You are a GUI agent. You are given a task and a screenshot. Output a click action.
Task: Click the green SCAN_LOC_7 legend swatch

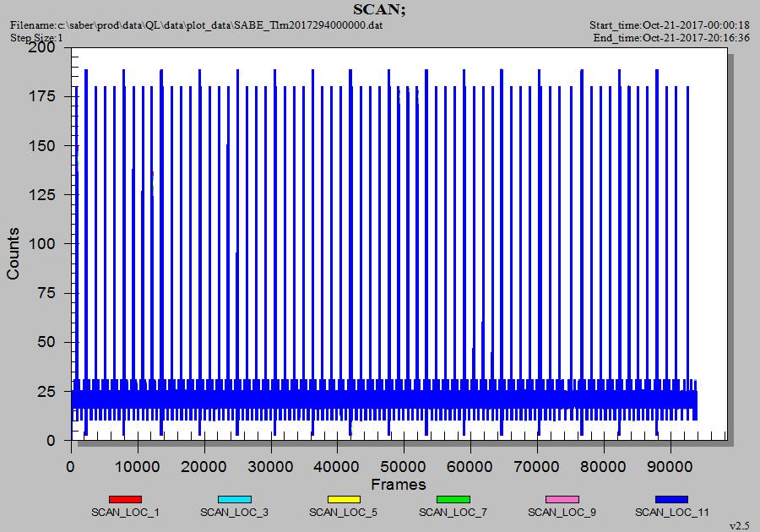pos(453,500)
